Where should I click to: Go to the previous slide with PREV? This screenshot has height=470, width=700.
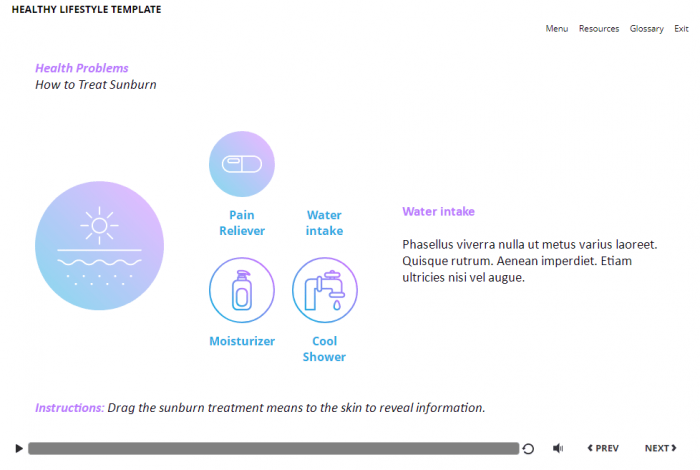click(x=602, y=449)
